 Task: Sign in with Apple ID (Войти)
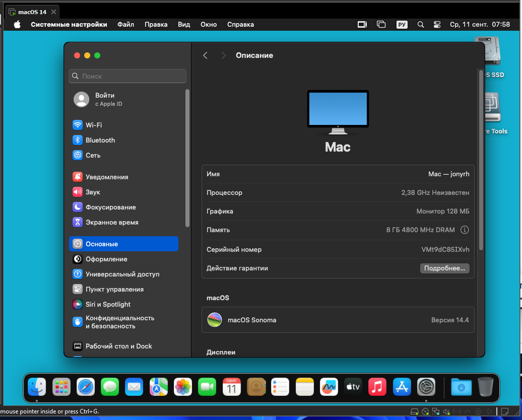point(123,99)
